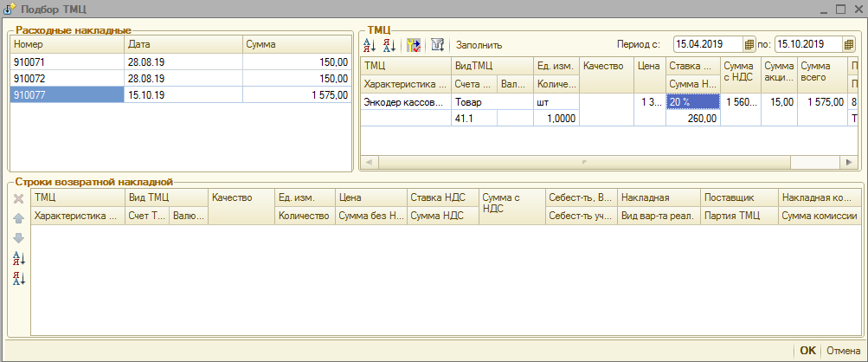Select invoice 910072 in the list
This screenshot has height=362, width=868.
[65, 78]
